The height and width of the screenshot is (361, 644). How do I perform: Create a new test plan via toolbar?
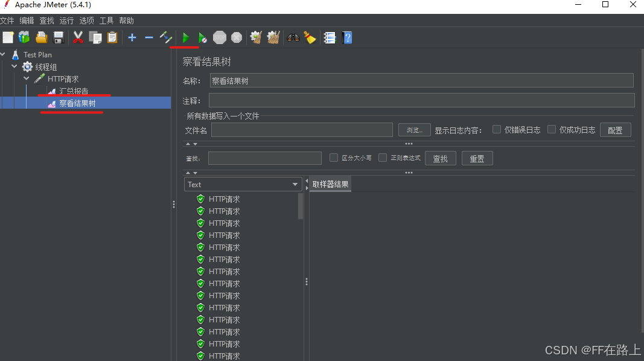click(8, 38)
